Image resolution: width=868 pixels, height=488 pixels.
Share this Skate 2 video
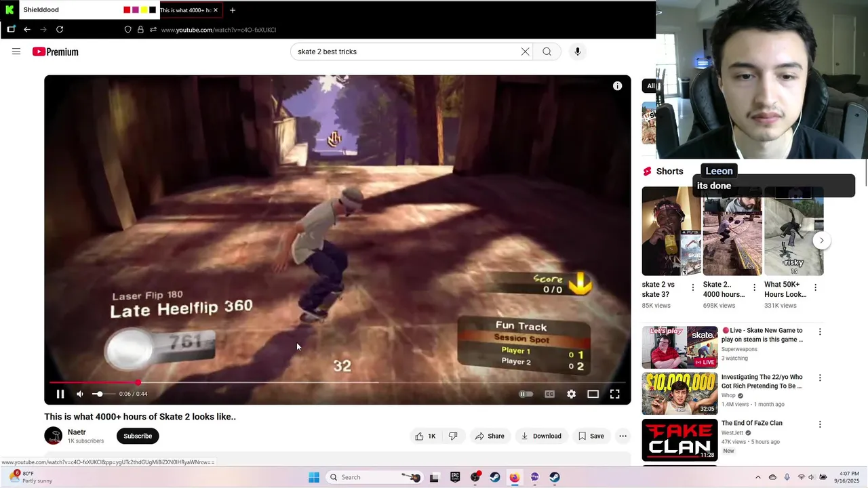(490, 436)
